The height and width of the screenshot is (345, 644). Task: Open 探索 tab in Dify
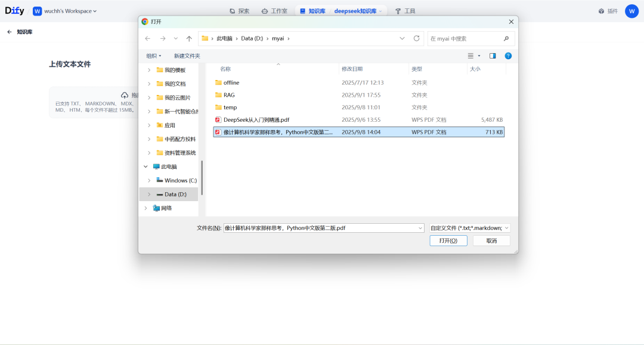(240, 11)
